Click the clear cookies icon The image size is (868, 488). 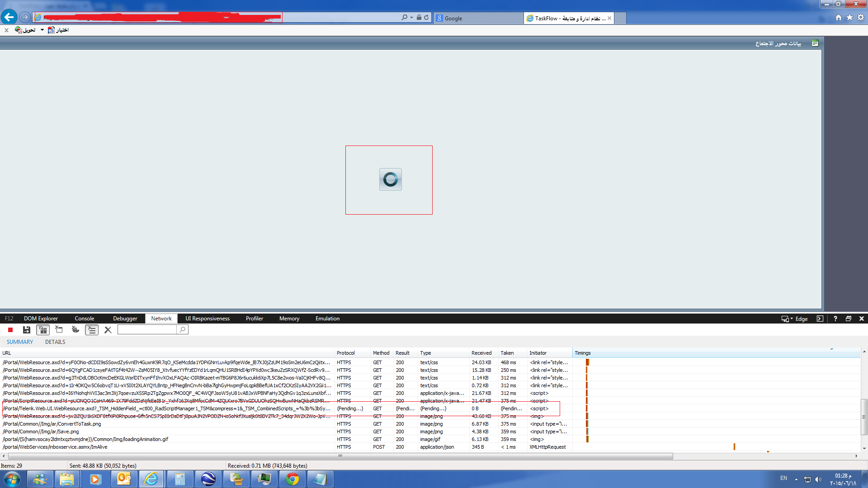pyautogui.click(x=75, y=330)
